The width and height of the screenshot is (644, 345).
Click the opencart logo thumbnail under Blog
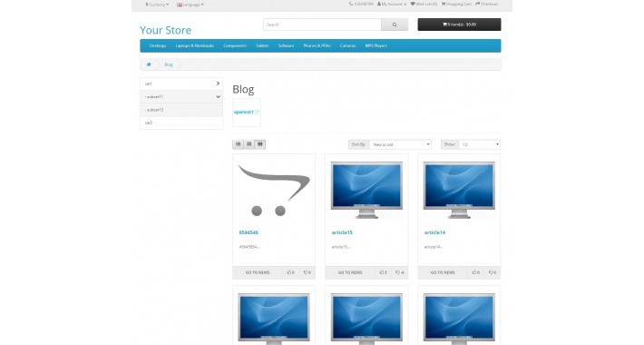coord(247,113)
